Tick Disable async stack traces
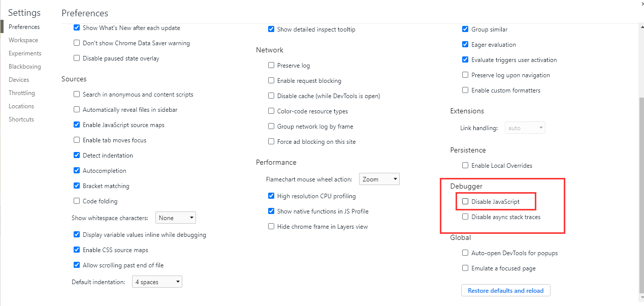 (x=465, y=217)
